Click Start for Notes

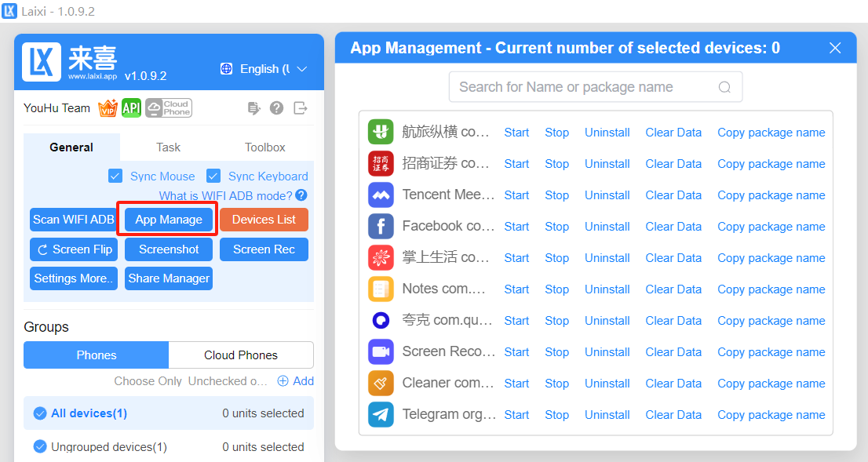tap(516, 289)
